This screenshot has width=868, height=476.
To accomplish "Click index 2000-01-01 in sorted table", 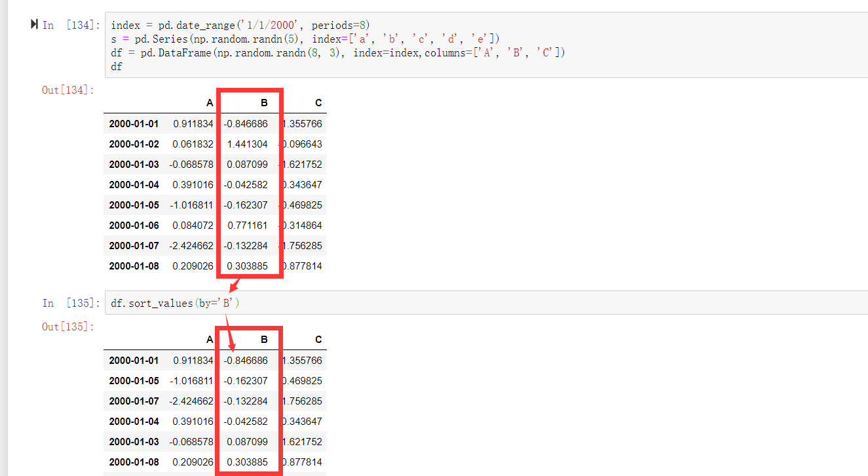I will point(134,360).
